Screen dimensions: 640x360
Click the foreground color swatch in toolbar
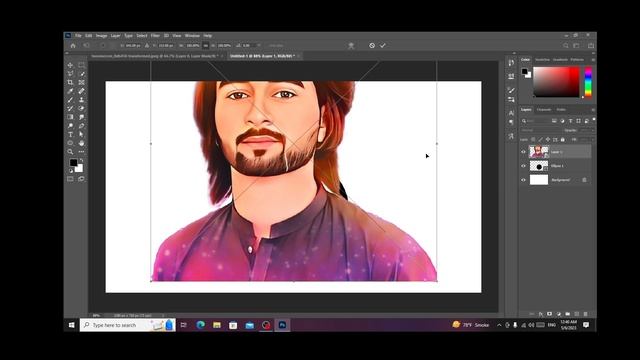point(73,162)
